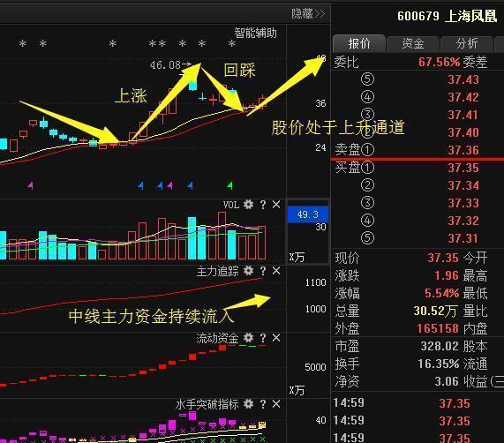Click the 换手 value 16.35%
This screenshot has height=443, width=504.
(x=439, y=364)
